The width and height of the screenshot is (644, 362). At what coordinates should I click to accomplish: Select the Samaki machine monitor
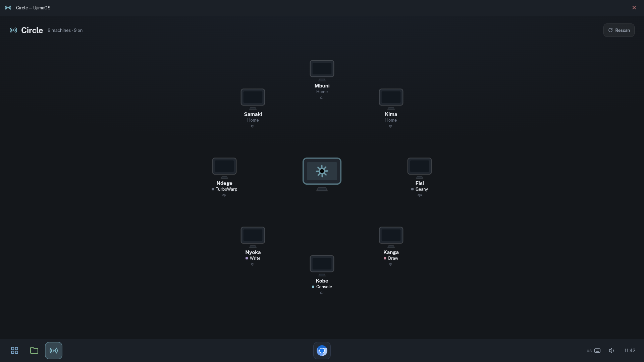coord(253,99)
